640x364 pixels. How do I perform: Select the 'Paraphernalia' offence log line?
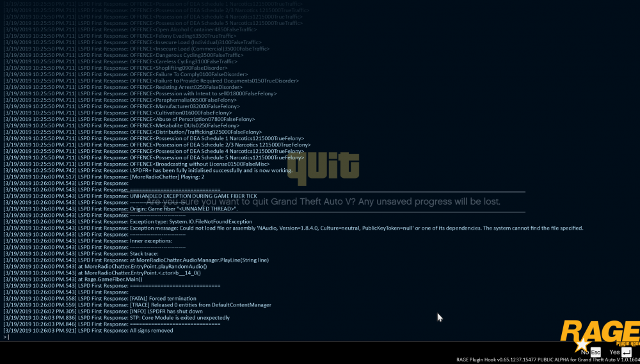coord(120,100)
